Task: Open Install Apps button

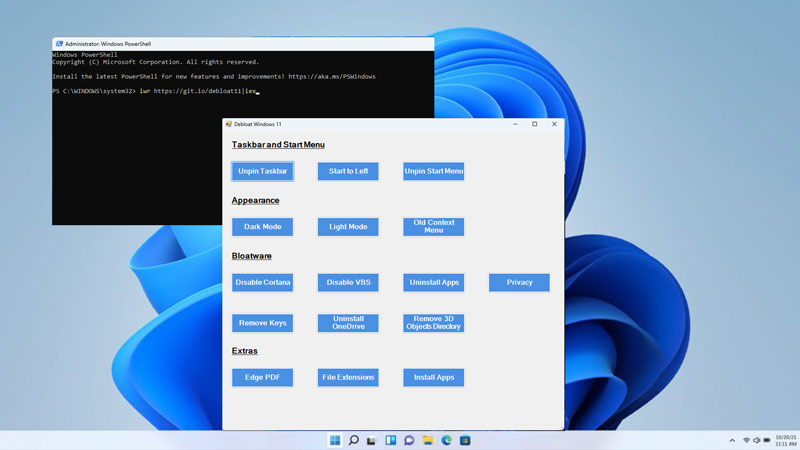Action: coord(434,378)
